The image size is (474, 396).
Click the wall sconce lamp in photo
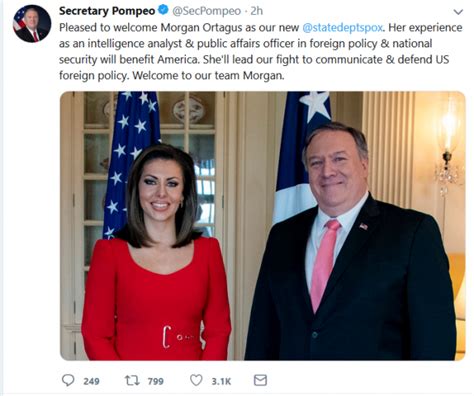[448, 147]
